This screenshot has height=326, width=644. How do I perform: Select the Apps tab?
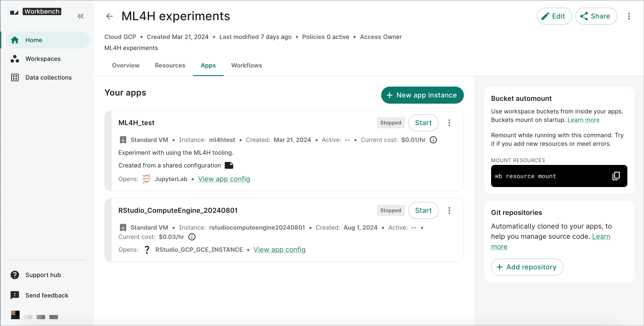[x=208, y=65]
